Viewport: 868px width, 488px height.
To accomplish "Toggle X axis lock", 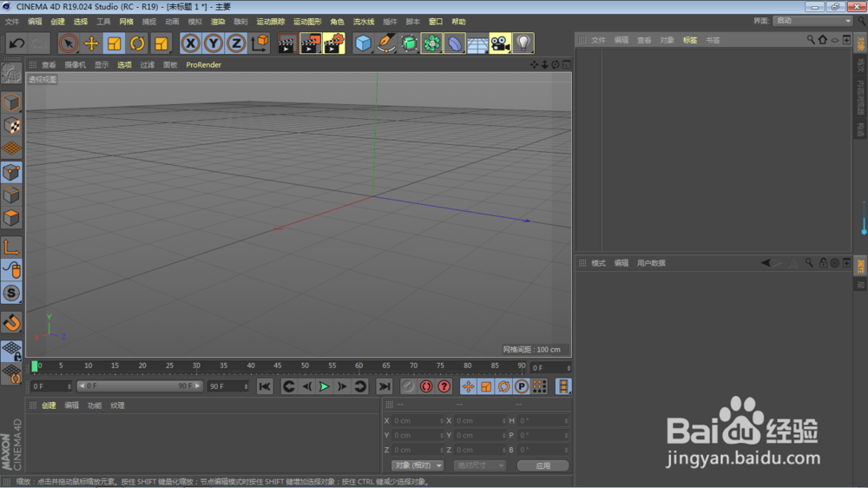I will (x=190, y=43).
